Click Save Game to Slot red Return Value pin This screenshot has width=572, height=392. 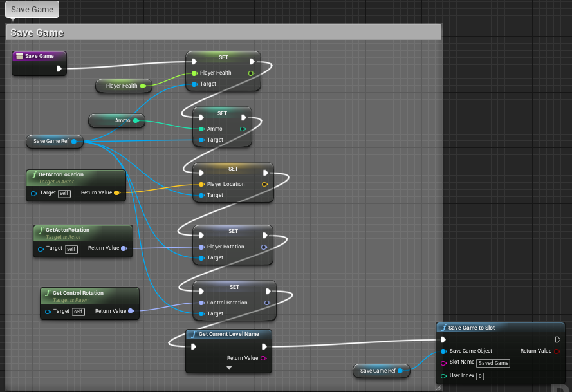(557, 351)
